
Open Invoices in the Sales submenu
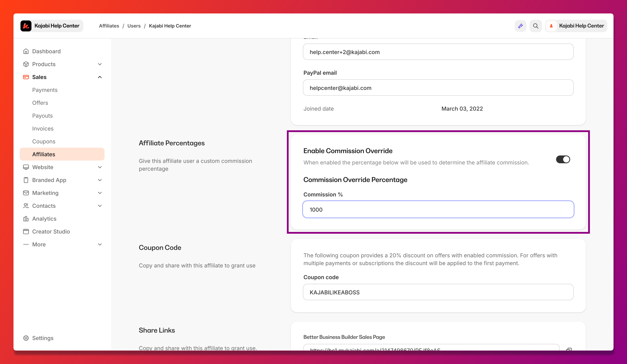(43, 129)
